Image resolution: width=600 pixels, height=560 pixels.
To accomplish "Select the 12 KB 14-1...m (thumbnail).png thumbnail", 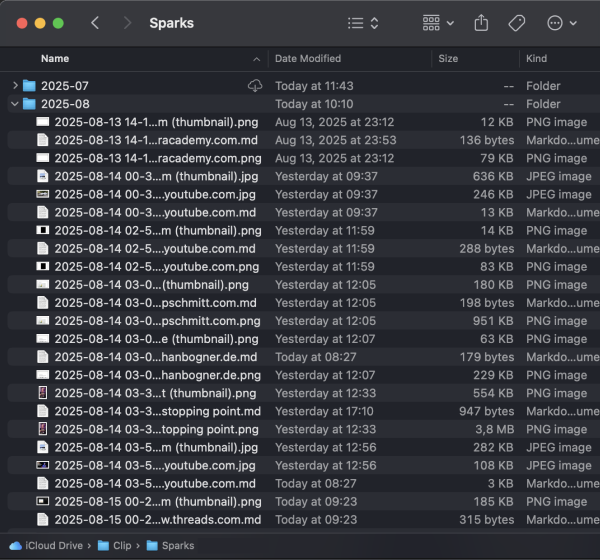I will point(42,122).
